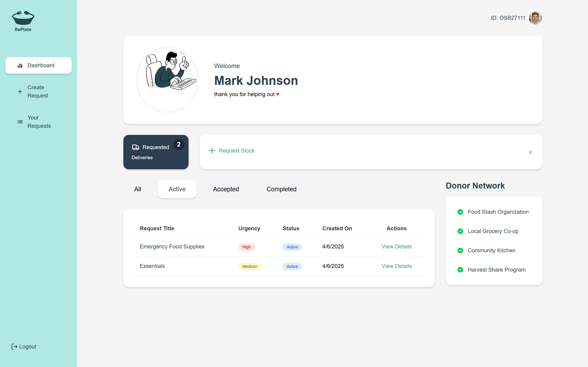Click the High urgency badge
The image size is (588, 367).
[246, 247]
